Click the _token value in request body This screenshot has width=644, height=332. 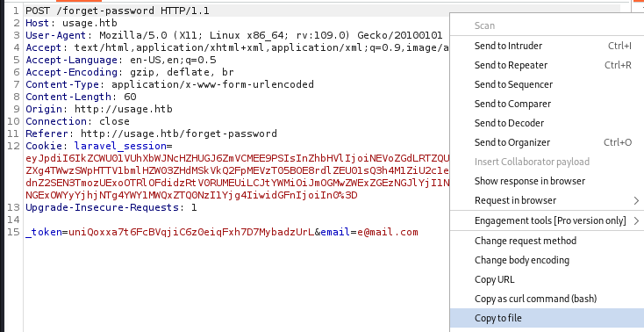[x=191, y=232]
